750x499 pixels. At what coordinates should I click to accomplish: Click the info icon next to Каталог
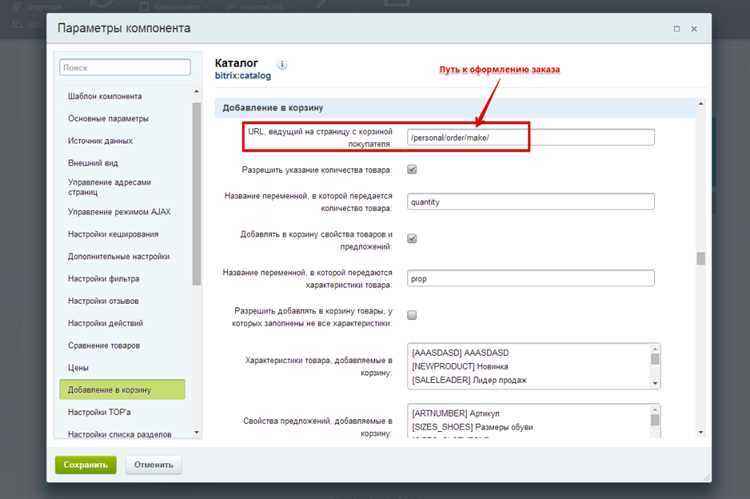[x=282, y=65]
